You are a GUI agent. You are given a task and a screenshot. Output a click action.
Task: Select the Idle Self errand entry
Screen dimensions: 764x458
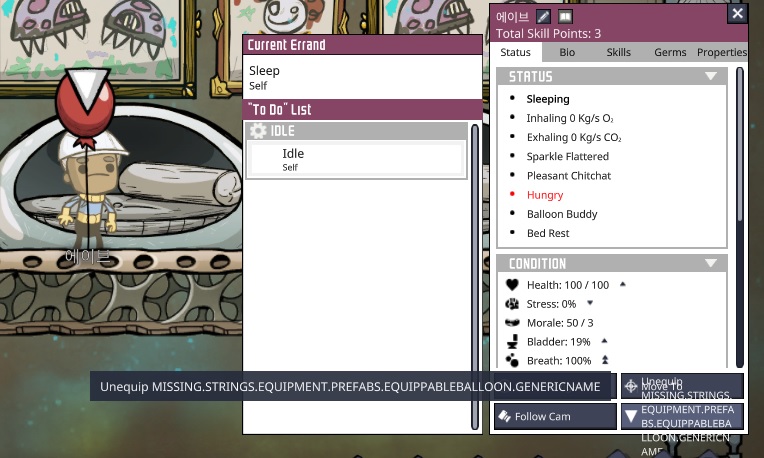pos(357,159)
